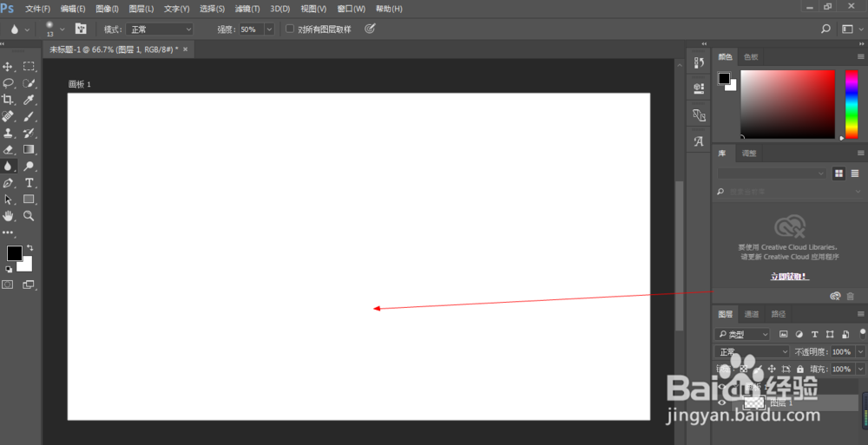868x445 pixels.
Task: Open the 填充 fill slider arrow
Action: (860, 369)
